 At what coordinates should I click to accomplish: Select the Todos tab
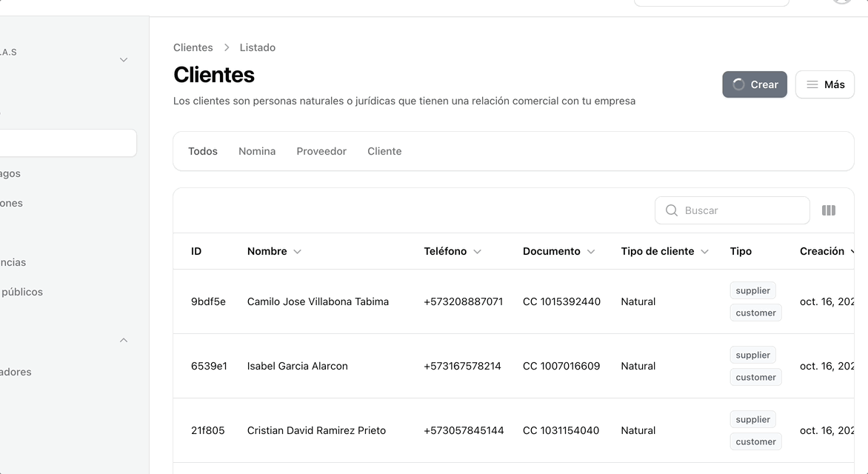point(202,151)
